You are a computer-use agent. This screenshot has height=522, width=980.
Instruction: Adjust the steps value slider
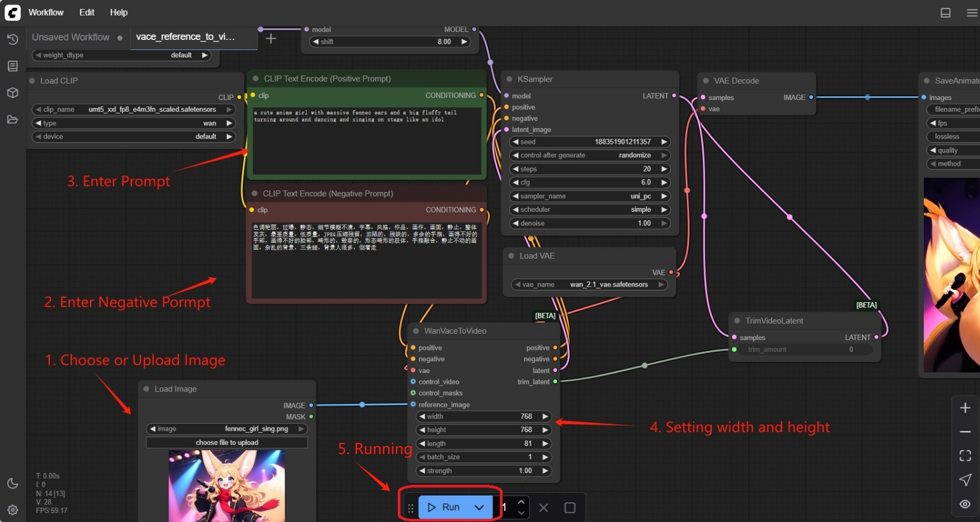pos(590,169)
